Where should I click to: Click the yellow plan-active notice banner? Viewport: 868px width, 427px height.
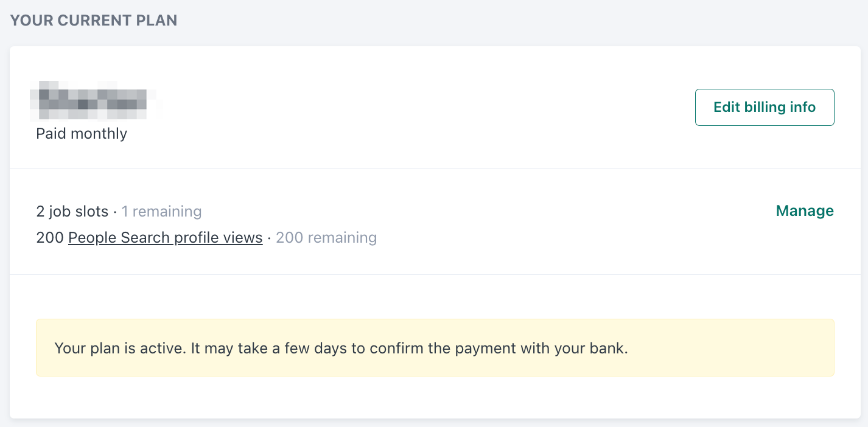[434, 348]
